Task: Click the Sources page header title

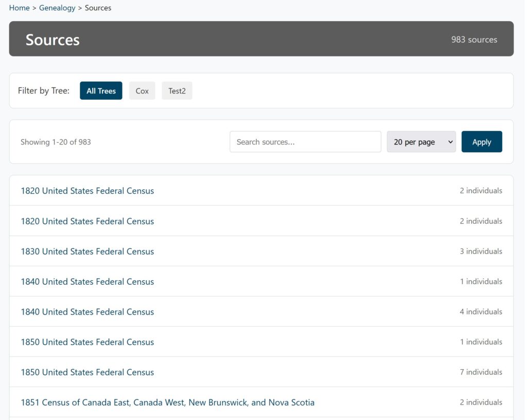Action: 52,40
